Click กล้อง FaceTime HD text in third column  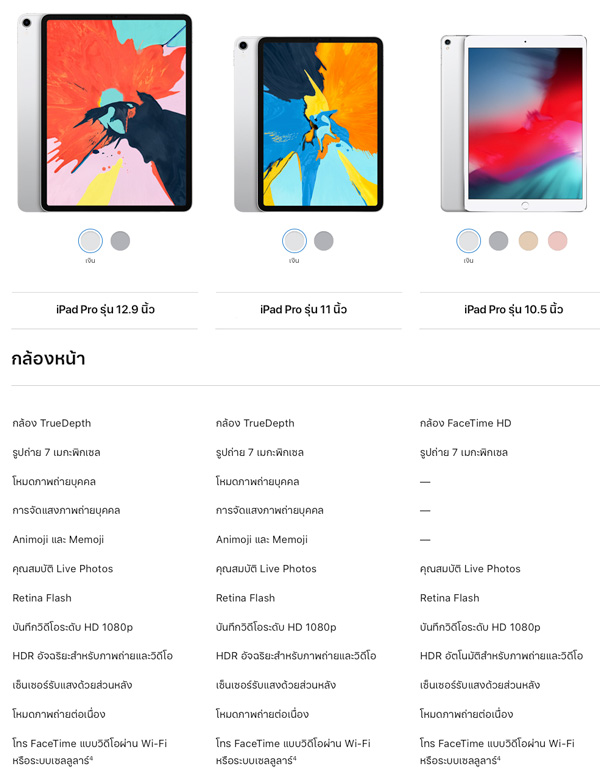[x=465, y=423]
